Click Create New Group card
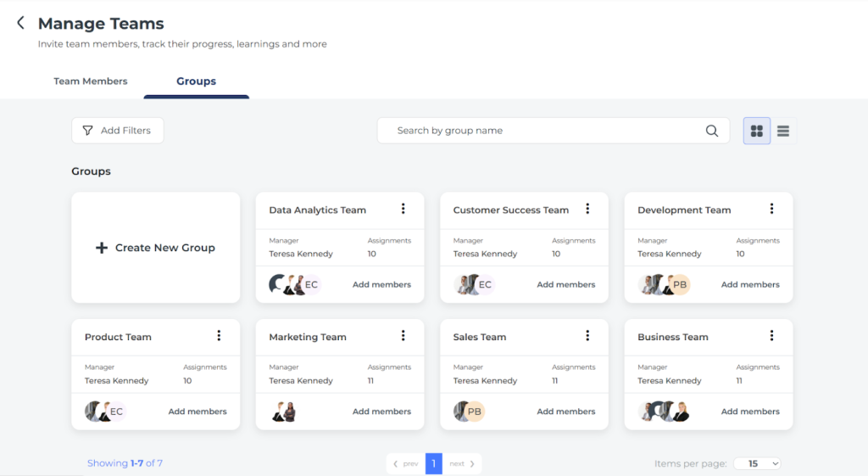The height and width of the screenshot is (476, 868). coord(156,248)
